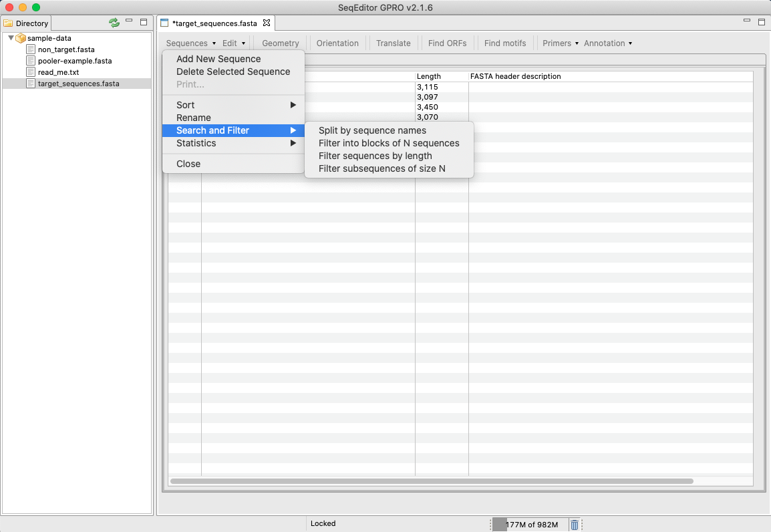Collapse the sample-data folder
Screen dimensions: 771x532
[x=11, y=38]
